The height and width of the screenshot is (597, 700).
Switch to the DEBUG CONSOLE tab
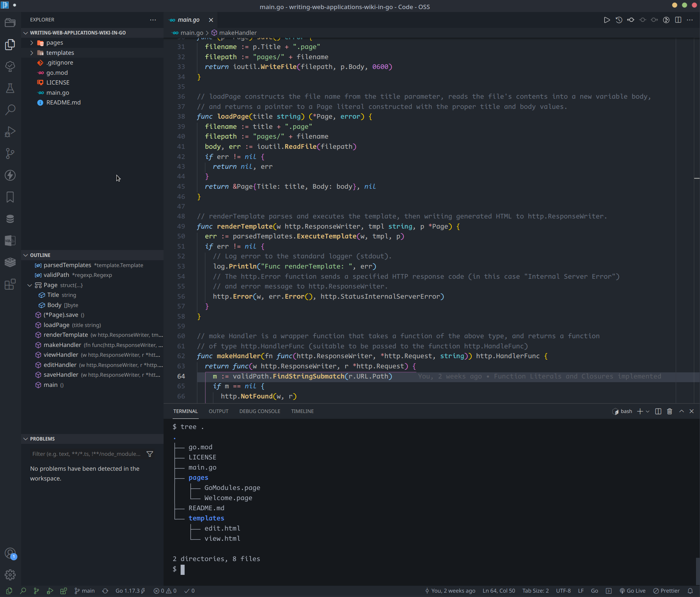[260, 411]
